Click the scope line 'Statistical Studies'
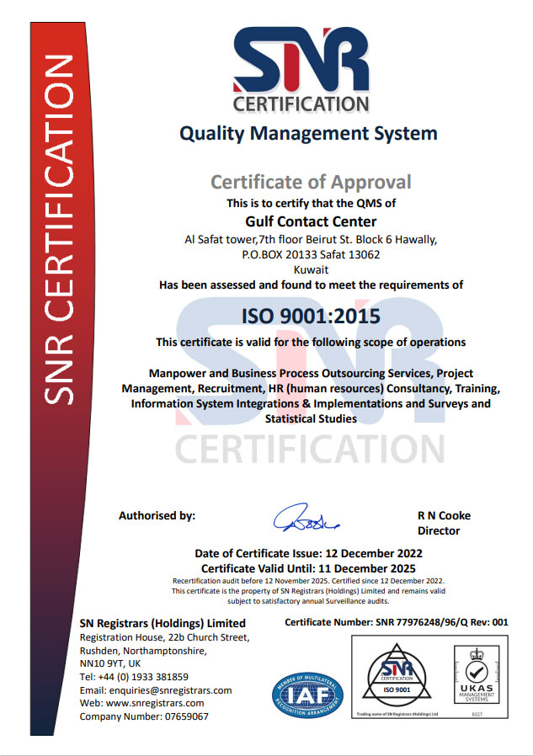This screenshot has width=533, height=756. [311, 419]
